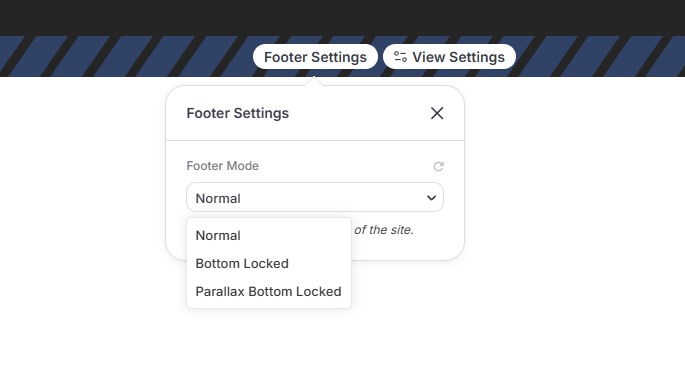Reset the Footer Mode with refresh icon
The width and height of the screenshot is (685, 392).
click(x=438, y=166)
